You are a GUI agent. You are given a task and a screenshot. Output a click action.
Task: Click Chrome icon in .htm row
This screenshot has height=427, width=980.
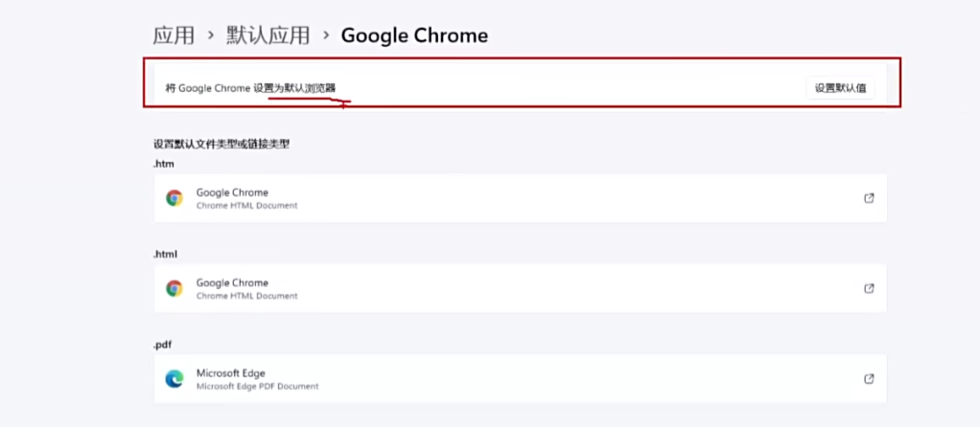[175, 199]
